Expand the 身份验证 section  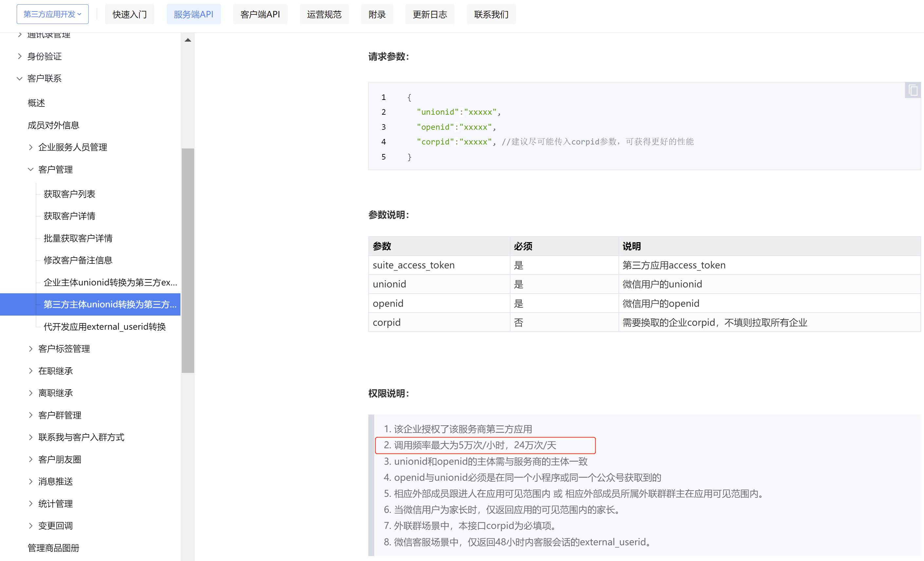[20, 56]
